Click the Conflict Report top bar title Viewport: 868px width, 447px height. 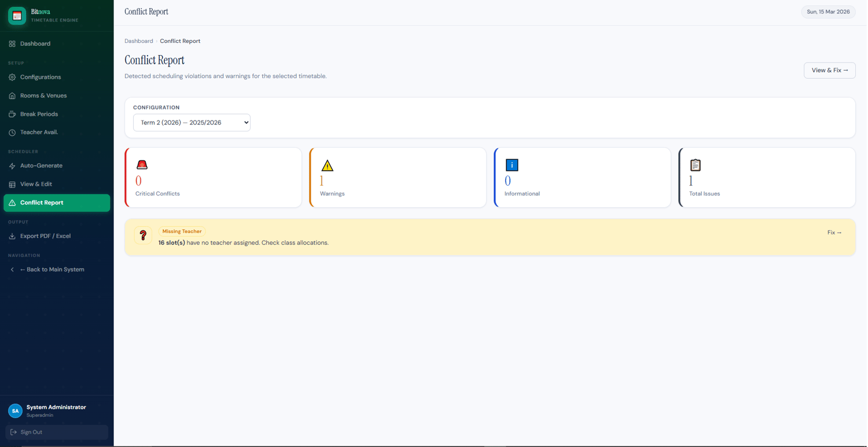146,12
